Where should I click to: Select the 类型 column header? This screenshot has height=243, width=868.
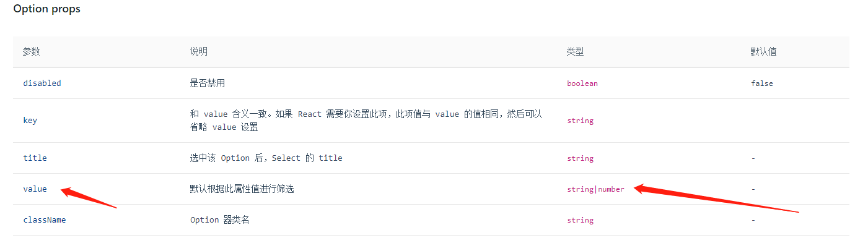(x=575, y=52)
